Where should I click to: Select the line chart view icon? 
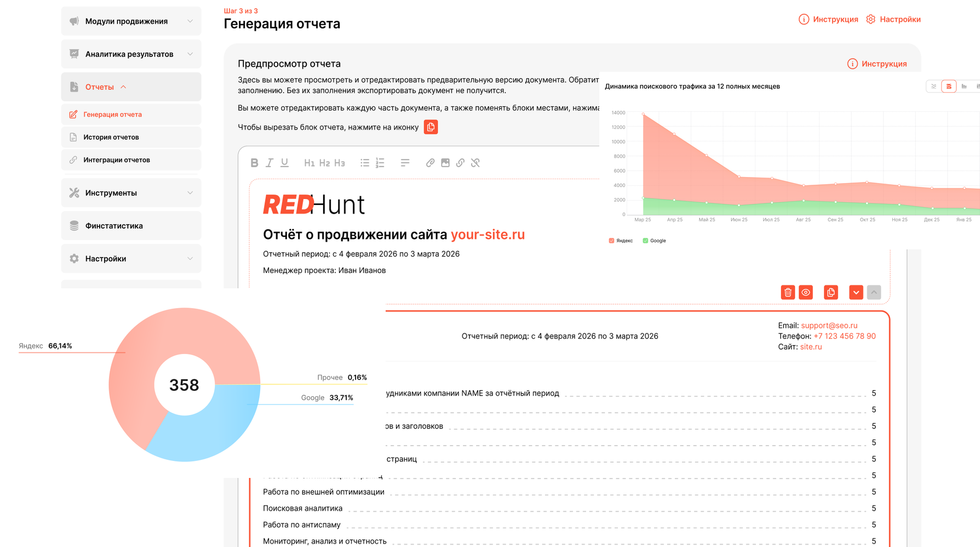pyautogui.click(x=934, y=86)
